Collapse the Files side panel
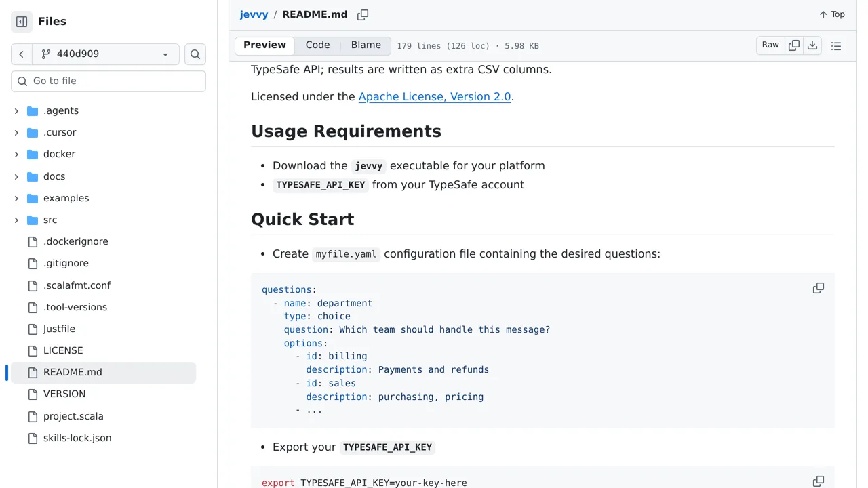 pyautogui.click(x=22, y=22)
